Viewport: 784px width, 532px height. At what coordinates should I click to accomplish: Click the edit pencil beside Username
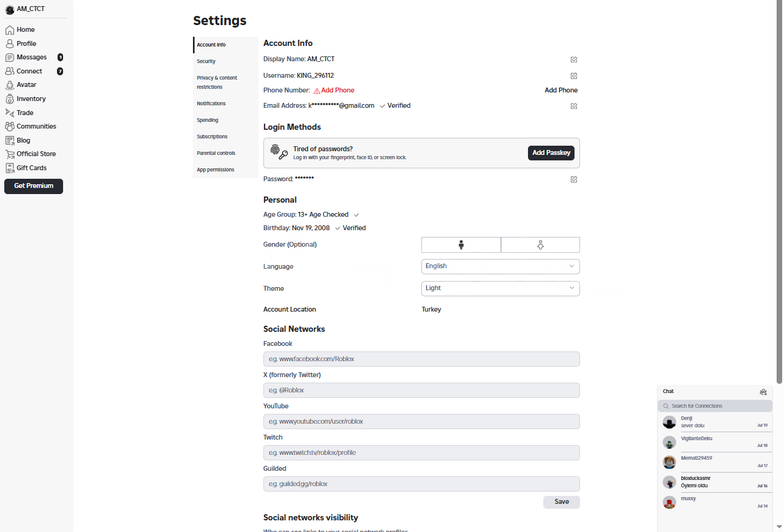coord(574,76)
